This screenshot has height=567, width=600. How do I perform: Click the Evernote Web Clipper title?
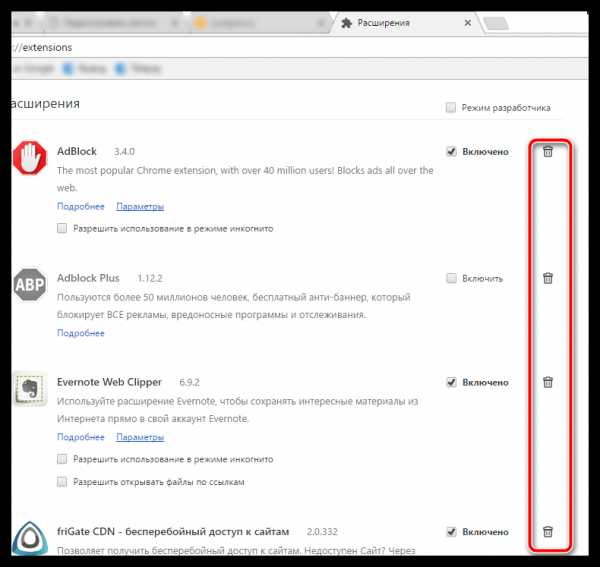tap(109, 382)
